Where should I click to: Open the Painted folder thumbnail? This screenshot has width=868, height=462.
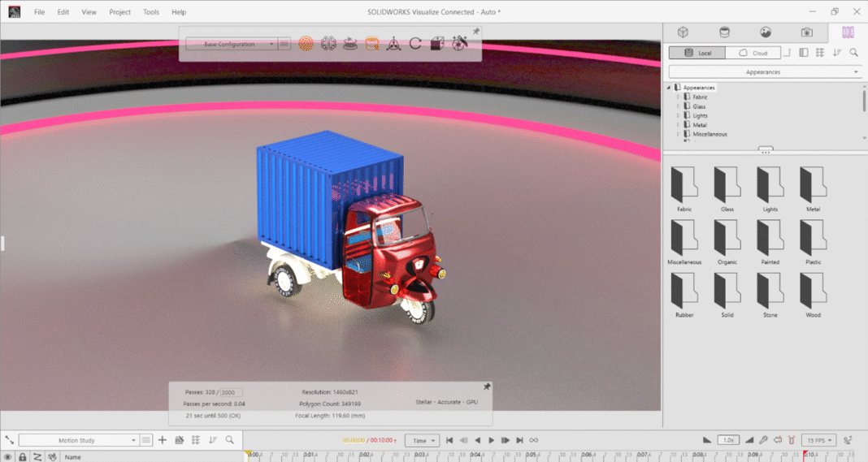[770, 242]
